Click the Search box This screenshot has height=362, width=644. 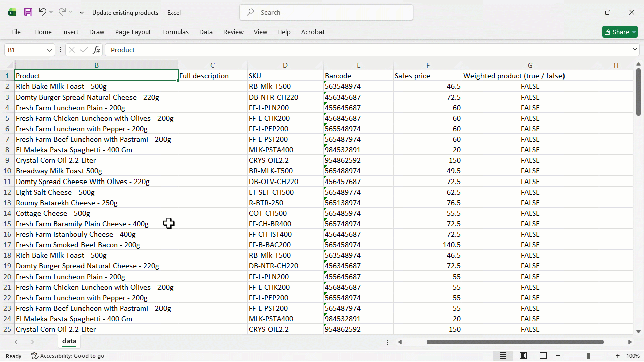[x=326, y=12]
